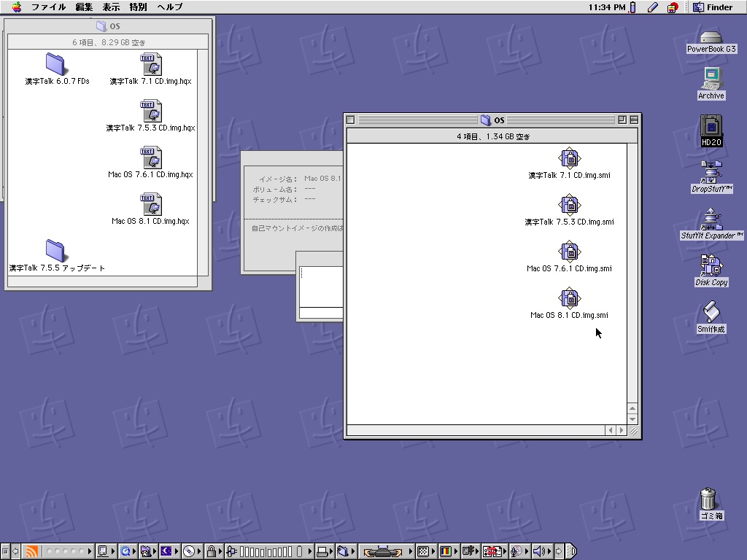Click the scroll-right arrow in front OS window
Image resolution: width=747 pixels, height=560 pixels.
[622, 430]
